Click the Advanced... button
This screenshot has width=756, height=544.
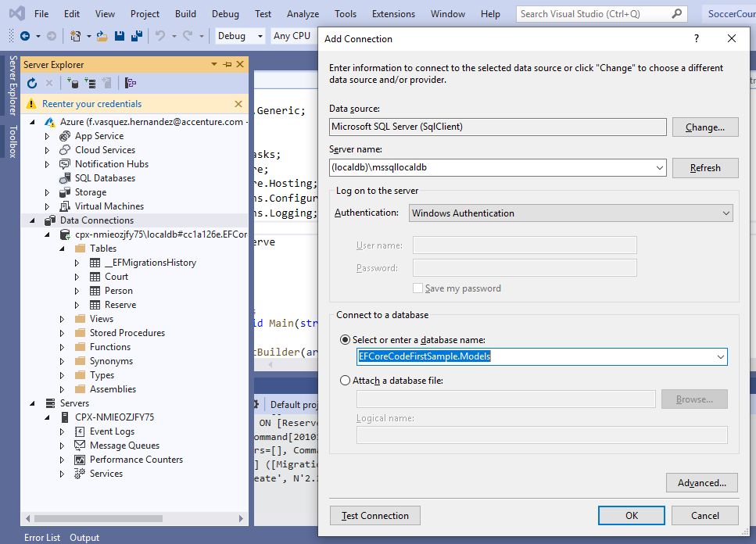click(x=701, y=483)
